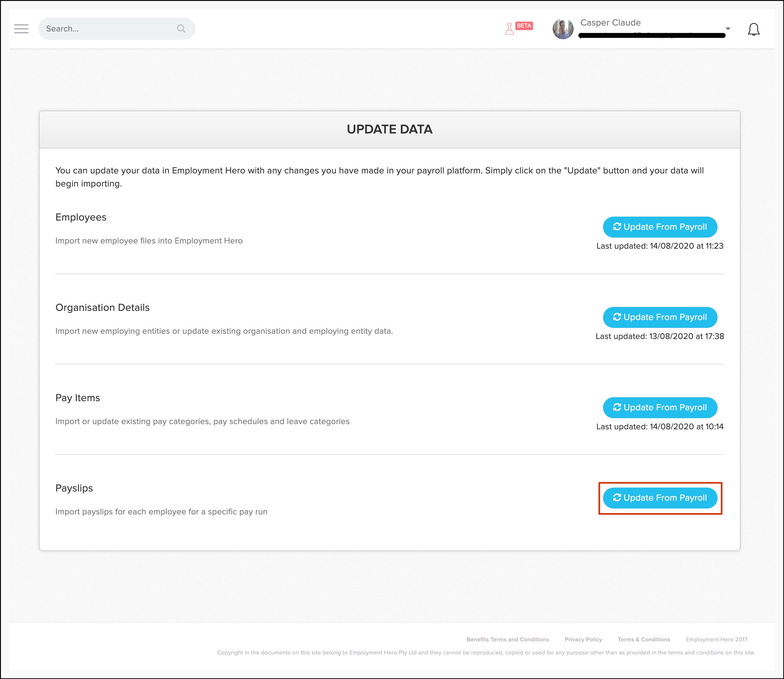Click the search magnifier icon

point(181,28)
